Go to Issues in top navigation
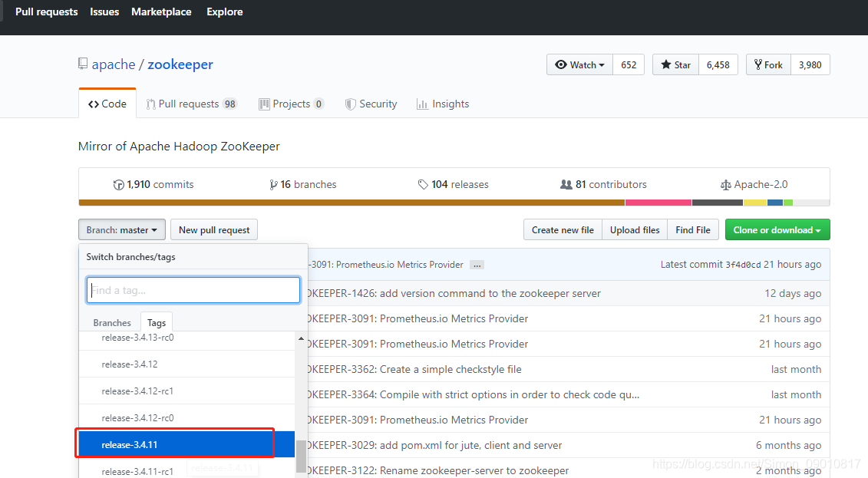Image resolution: width=868 pixels, height=478 pixels. tap(104, 12)
